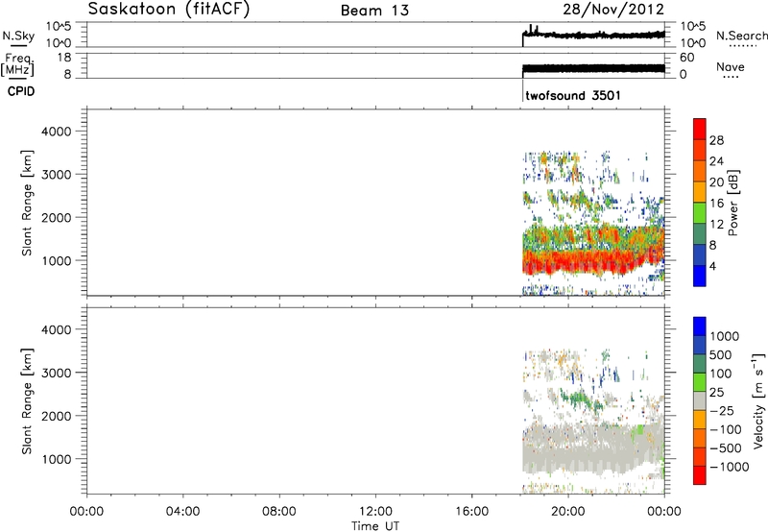Click the 'Power [dB]' color bar label

point(732,203)
